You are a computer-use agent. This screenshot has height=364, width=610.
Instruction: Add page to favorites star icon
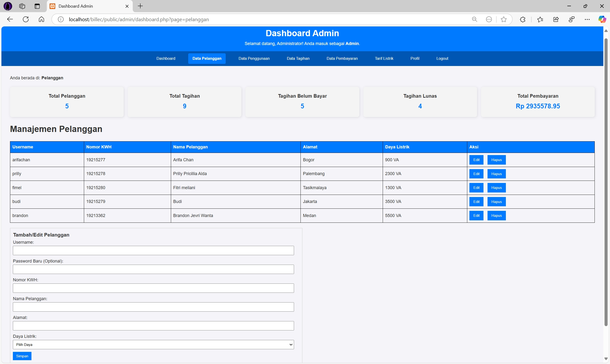[503, 19]
